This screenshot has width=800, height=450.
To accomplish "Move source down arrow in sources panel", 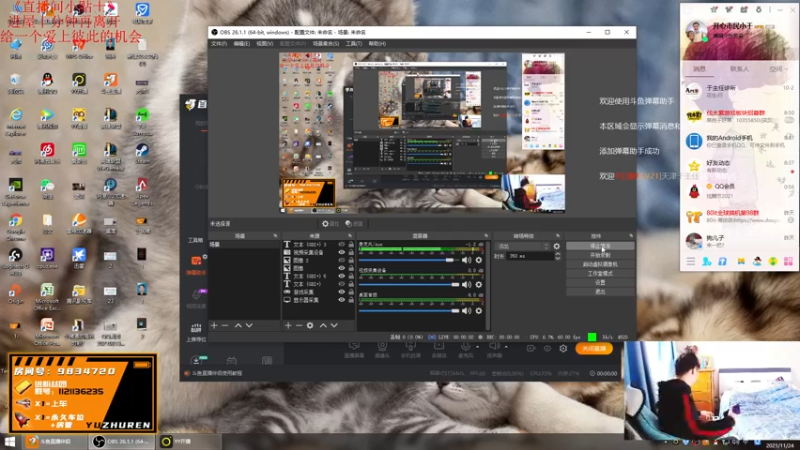I will click(334, 326).
